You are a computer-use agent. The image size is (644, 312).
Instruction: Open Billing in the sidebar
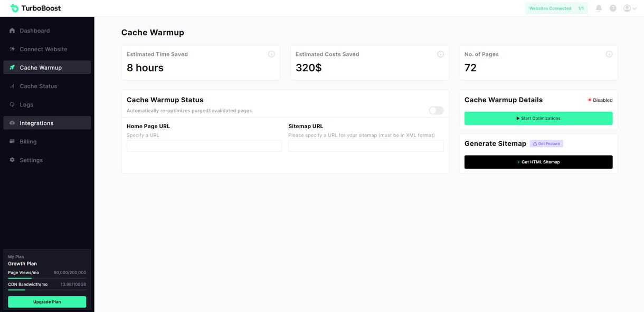[x=47, y=141]
